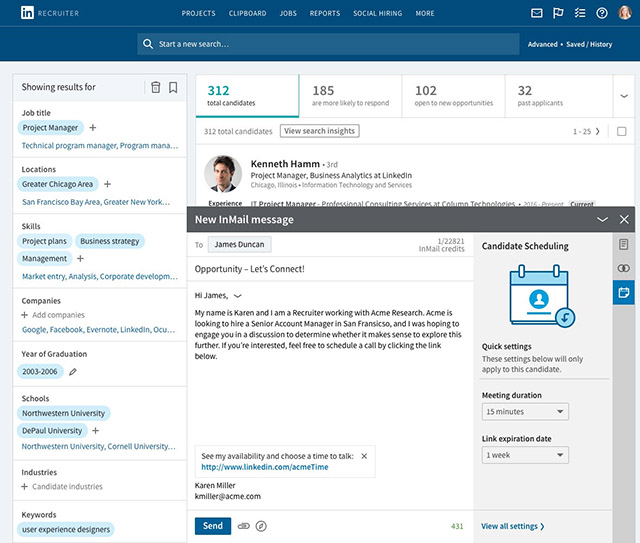Click the Northwestern University school chip
This screenshot has width=640, height=543.
64,413
